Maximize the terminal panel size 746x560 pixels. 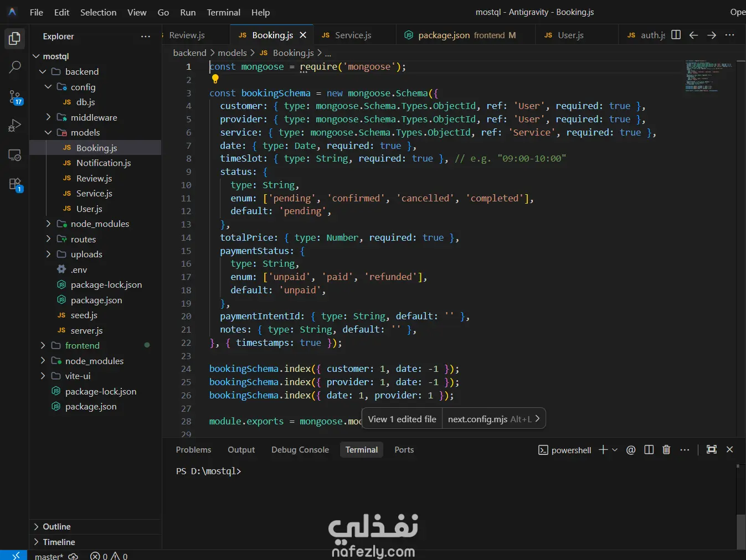point(712,450)
